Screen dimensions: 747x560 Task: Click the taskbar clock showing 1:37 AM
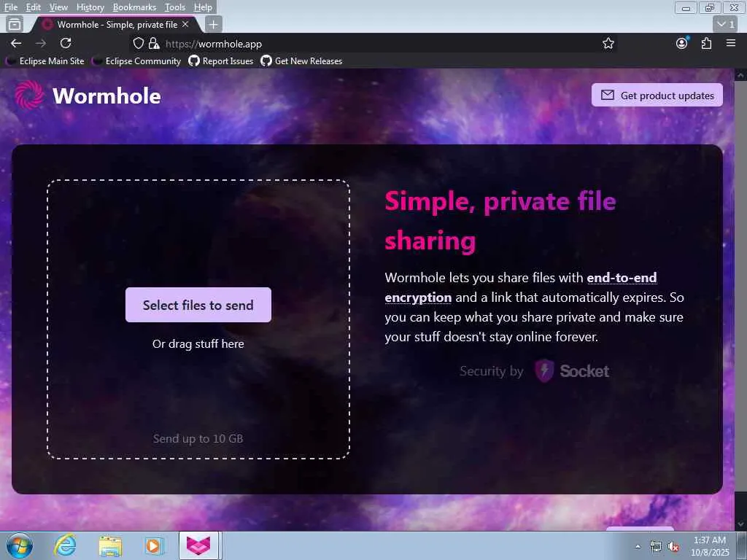pyautogui.click(x=710, y=546)
